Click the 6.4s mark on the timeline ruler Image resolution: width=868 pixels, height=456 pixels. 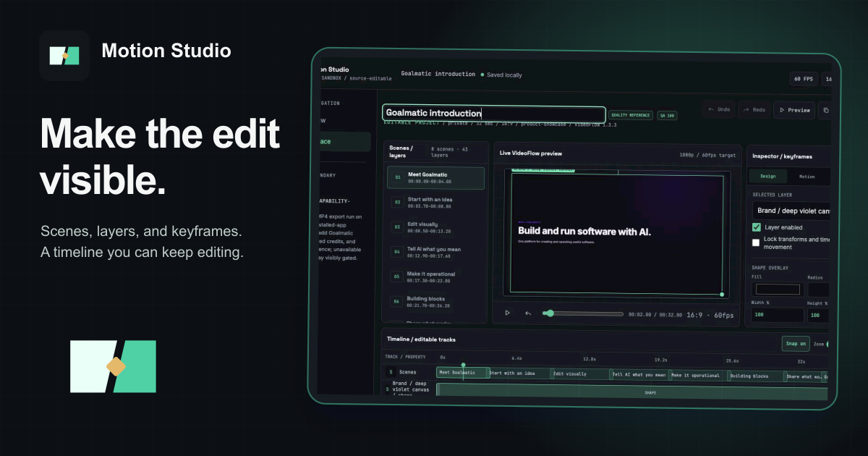517,358
